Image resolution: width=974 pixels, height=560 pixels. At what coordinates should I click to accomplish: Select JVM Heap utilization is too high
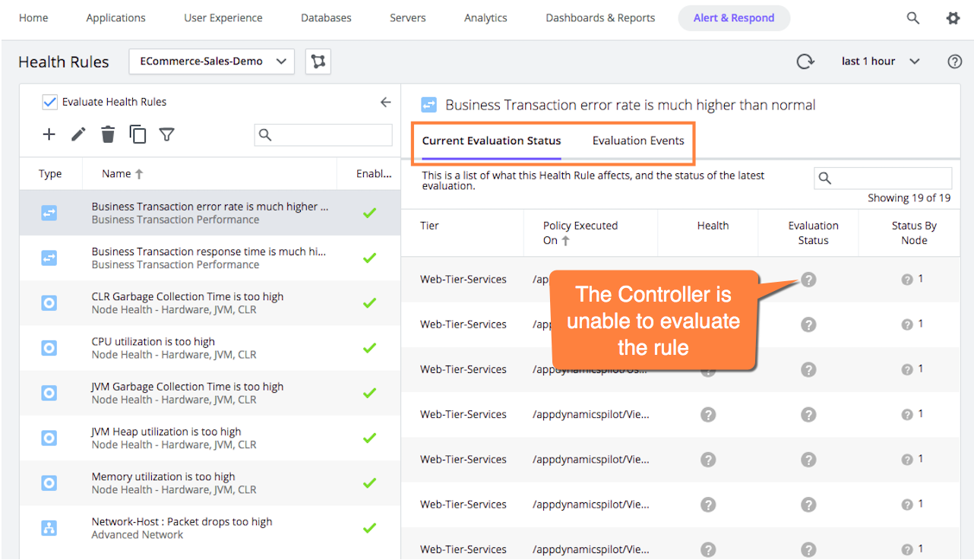[x=210, y=438]
